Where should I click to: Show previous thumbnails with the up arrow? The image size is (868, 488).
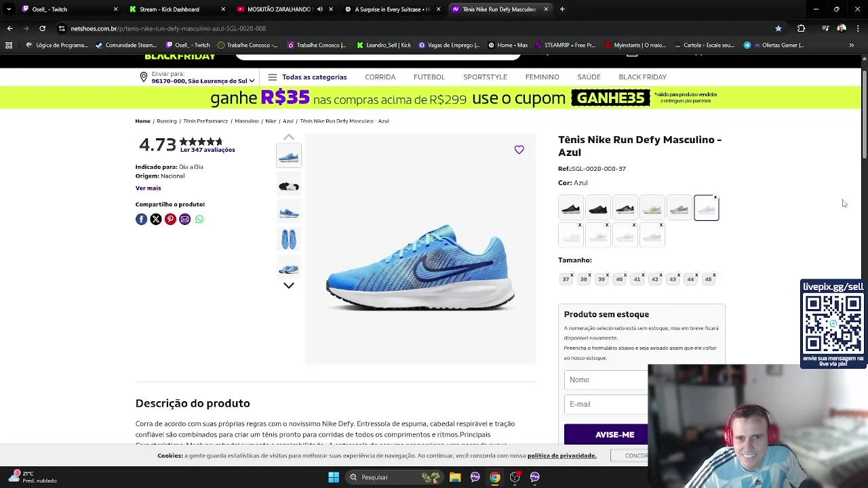tap(288, 137)
